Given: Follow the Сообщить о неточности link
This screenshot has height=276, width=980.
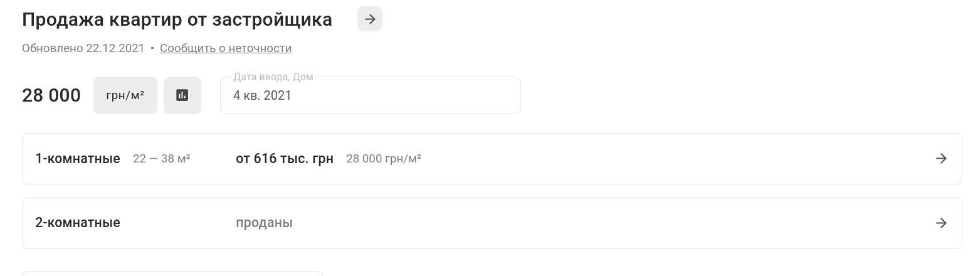Looking at the screenshot, I should coord(226,48).
